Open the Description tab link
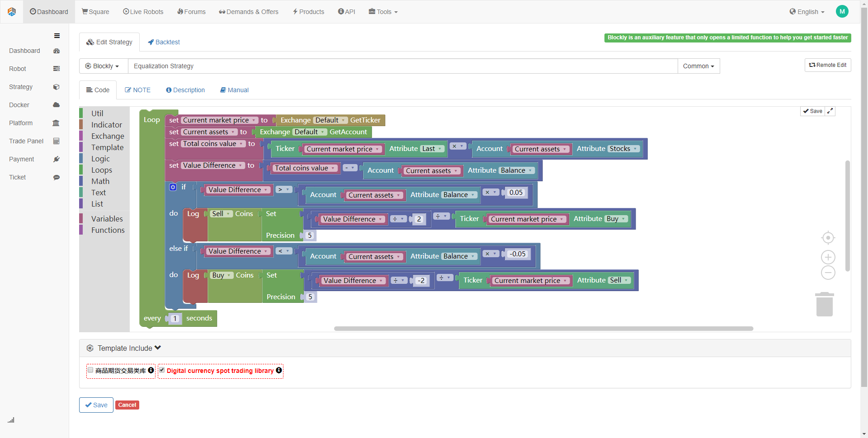The height and width of the screenshot is (438, 868). [x=185, y=90]
